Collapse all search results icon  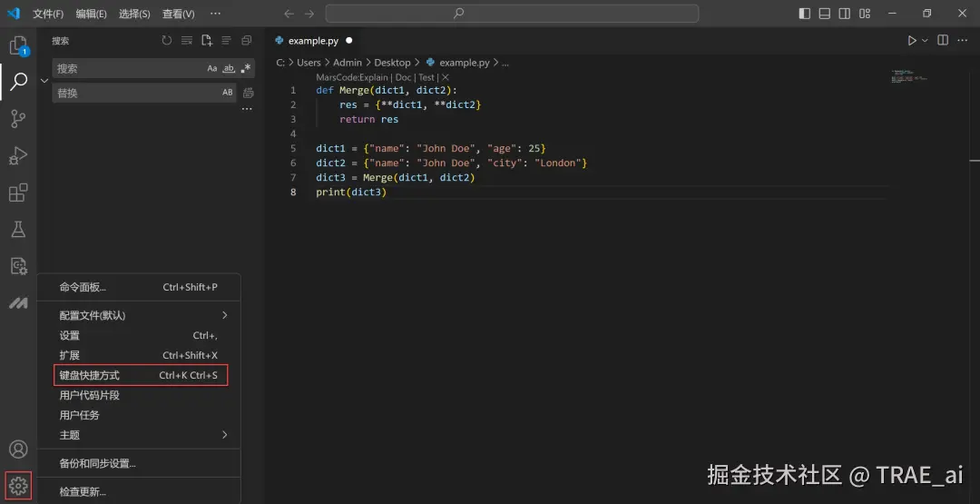click(246, 41)
